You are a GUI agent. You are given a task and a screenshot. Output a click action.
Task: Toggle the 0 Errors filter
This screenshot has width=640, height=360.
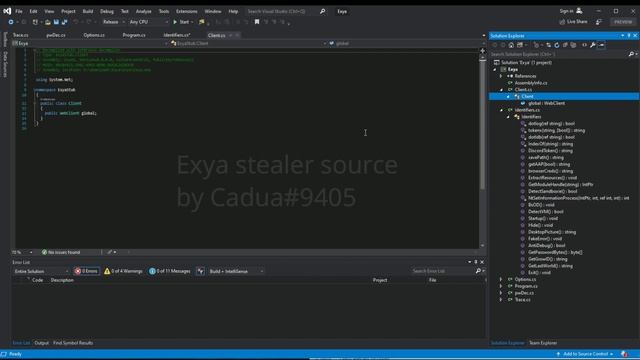[x=87, y=271]
